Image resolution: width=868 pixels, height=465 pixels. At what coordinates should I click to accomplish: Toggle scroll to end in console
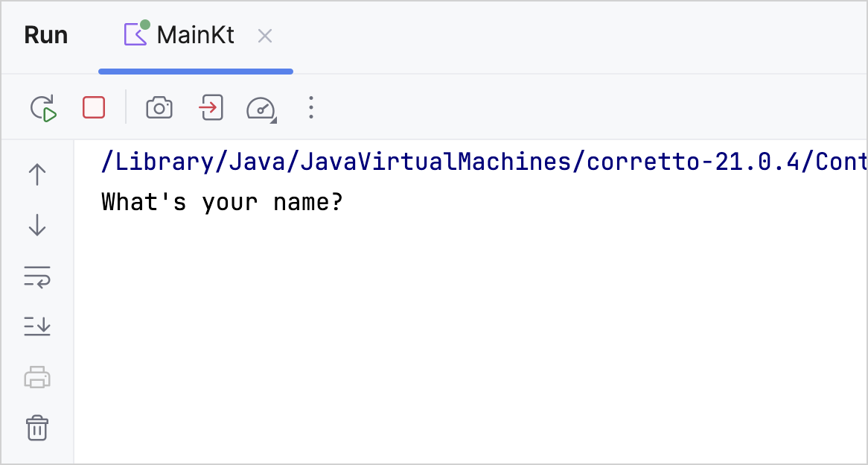[x=36, y=326]
